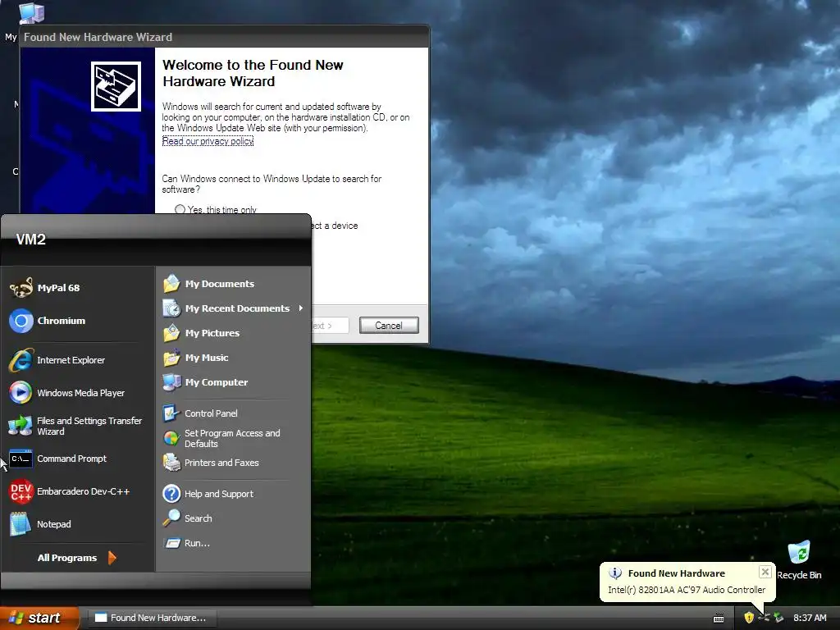Open 'Read our privacy policy' link

(x=208, y=141)
